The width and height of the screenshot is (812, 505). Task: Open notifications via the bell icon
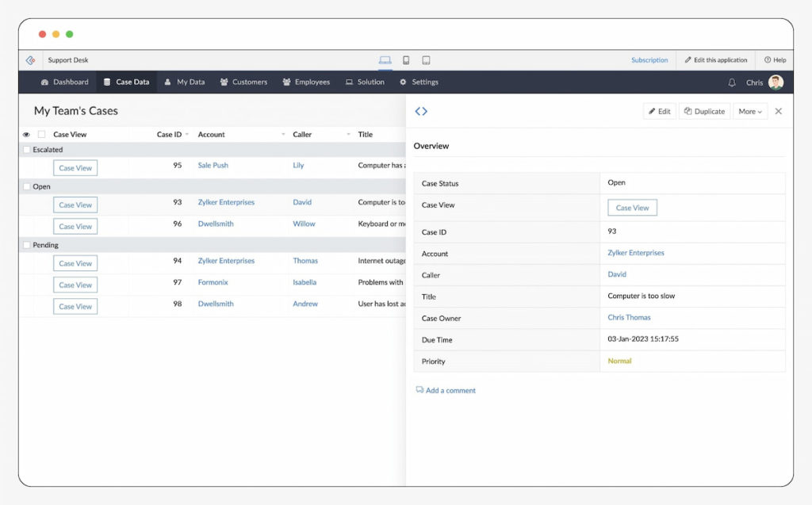(x=730, y=82)
